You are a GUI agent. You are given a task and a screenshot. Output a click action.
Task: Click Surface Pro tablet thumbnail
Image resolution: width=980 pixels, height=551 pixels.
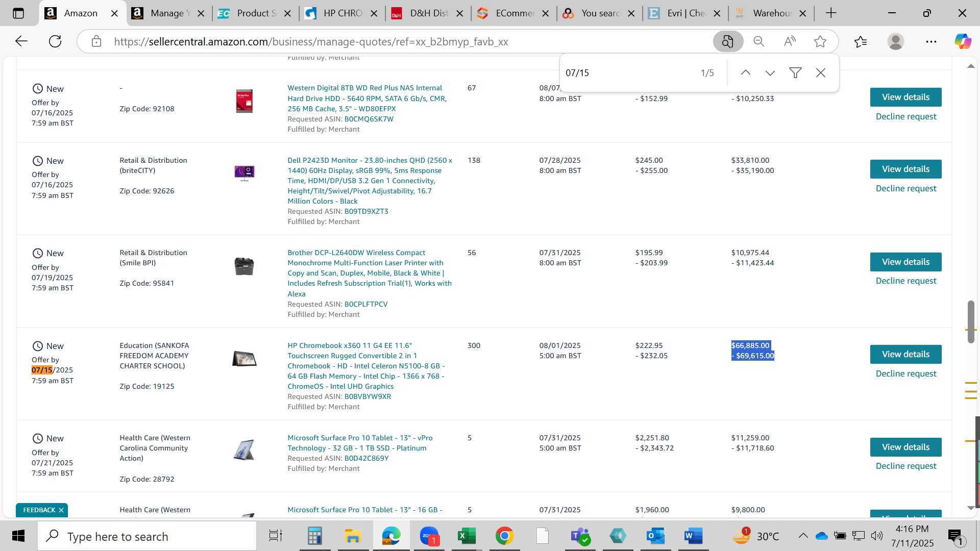[x=244, y=450]
